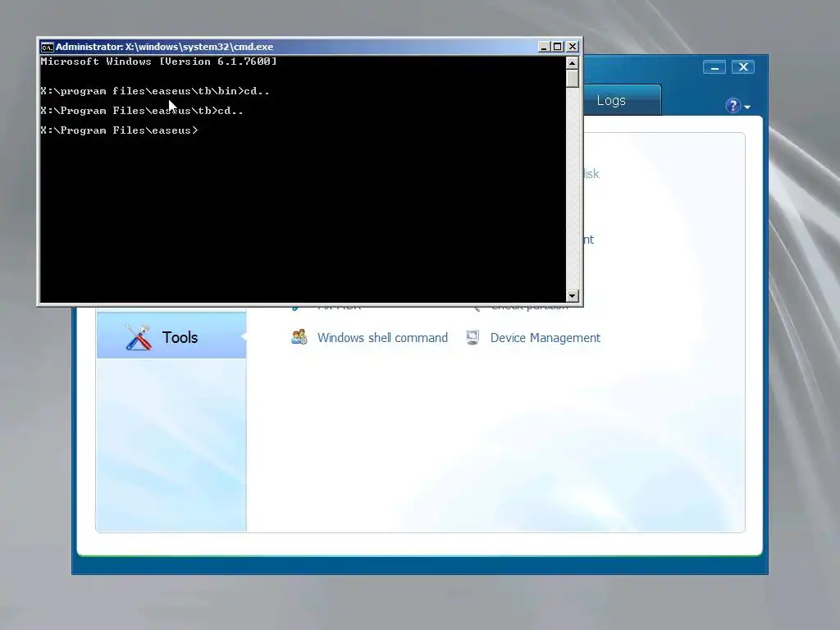Open Device Management link
The width and height of the screenshot is (840, 630).
click(x=546, y=338)
